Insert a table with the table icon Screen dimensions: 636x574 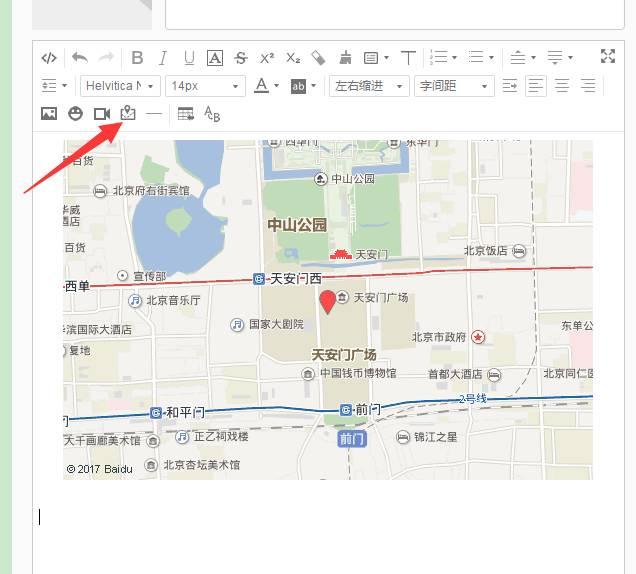tap(186, 114)
